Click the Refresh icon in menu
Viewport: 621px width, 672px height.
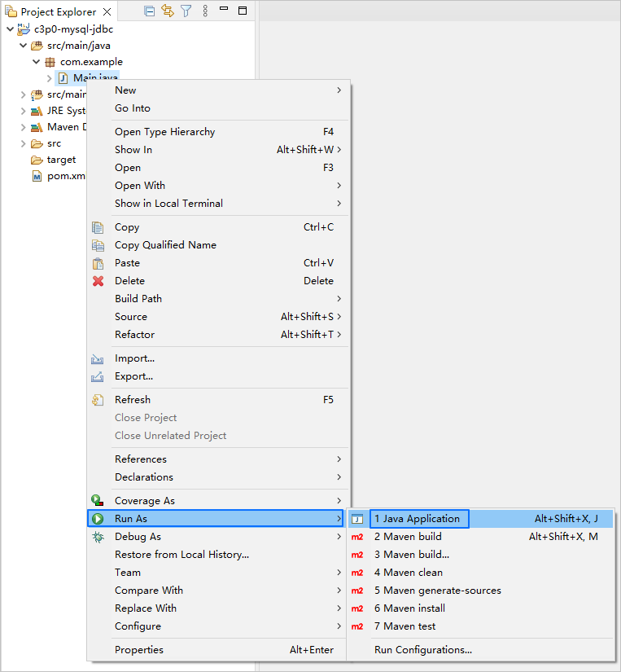98,400
